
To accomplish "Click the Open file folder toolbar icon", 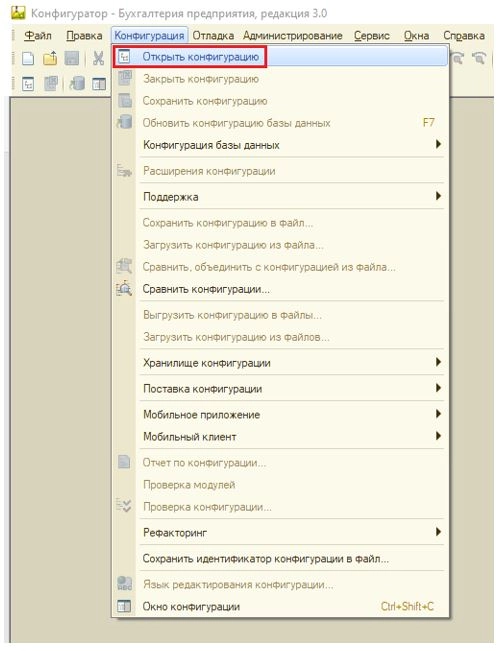I will (50, 58).
